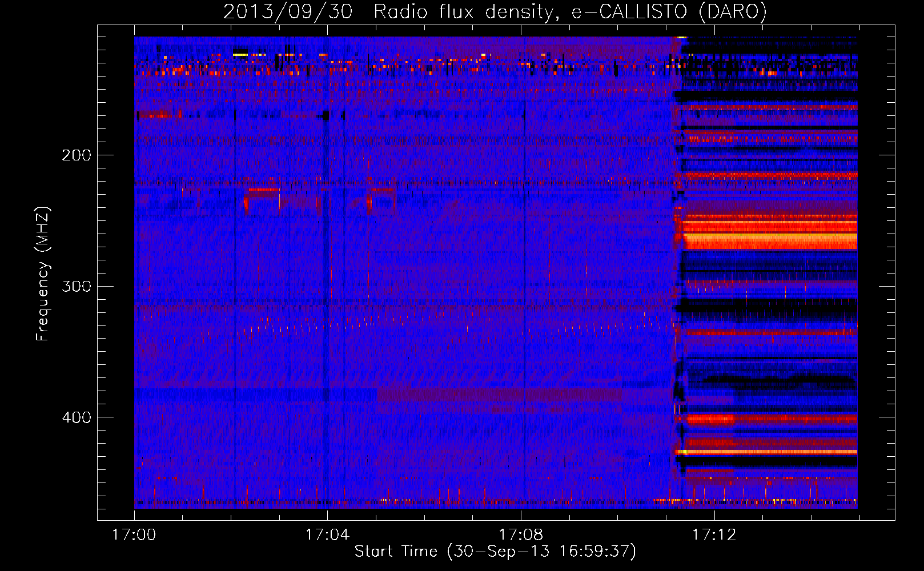
Task: Click the '17:04' time tick label
Action: click(327, 534)
